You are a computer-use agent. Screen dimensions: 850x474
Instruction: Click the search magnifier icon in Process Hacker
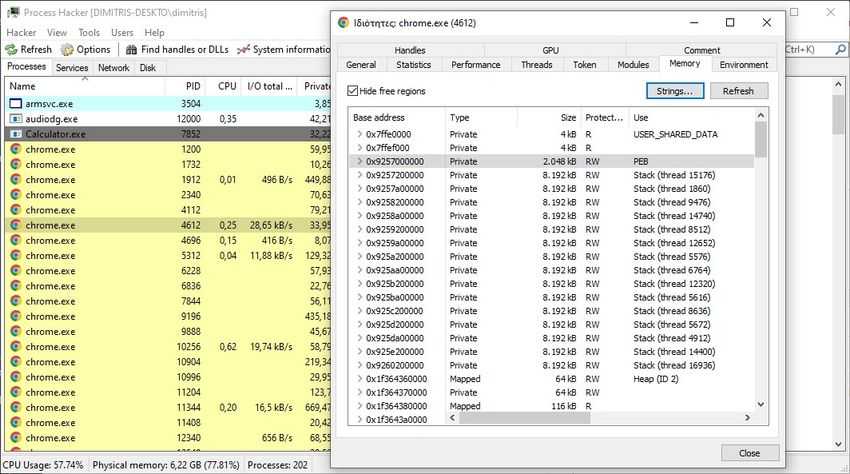(840, 49)
